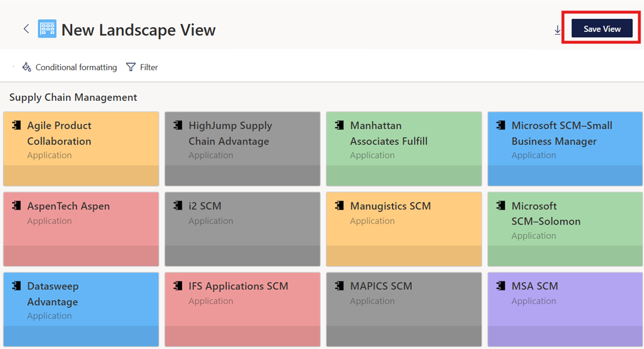The height and width of the screenshot is (349, 644).
Task: Click the Manugistics SCM application icon
Action: point(339,205)
